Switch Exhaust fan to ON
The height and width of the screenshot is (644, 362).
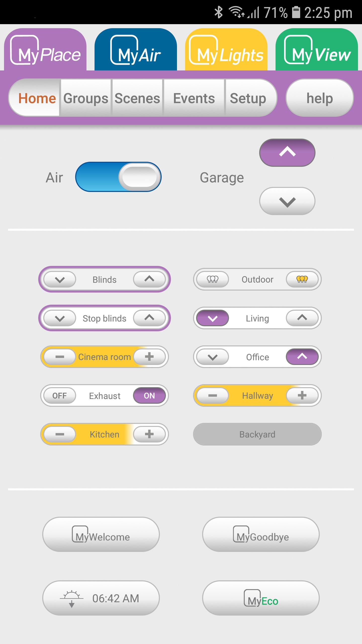[x=149, y=395]
